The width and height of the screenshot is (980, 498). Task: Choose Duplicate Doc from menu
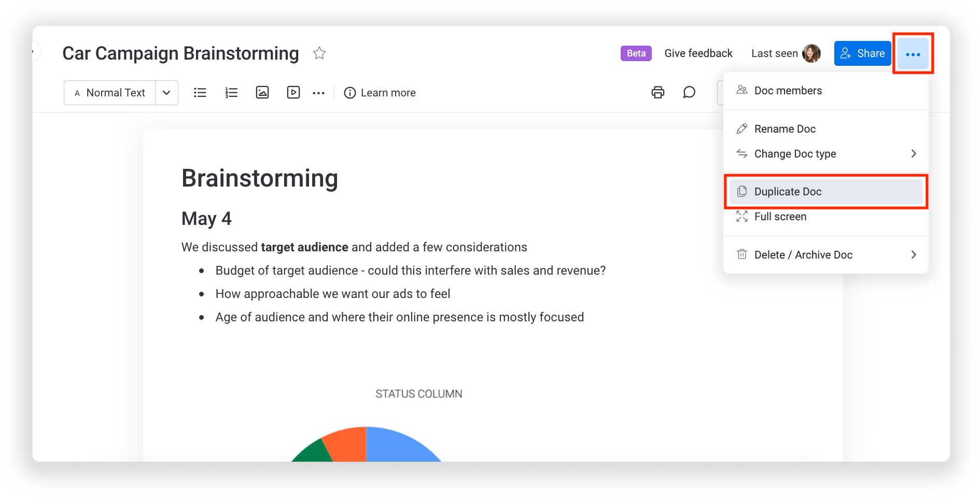[825, 192]
